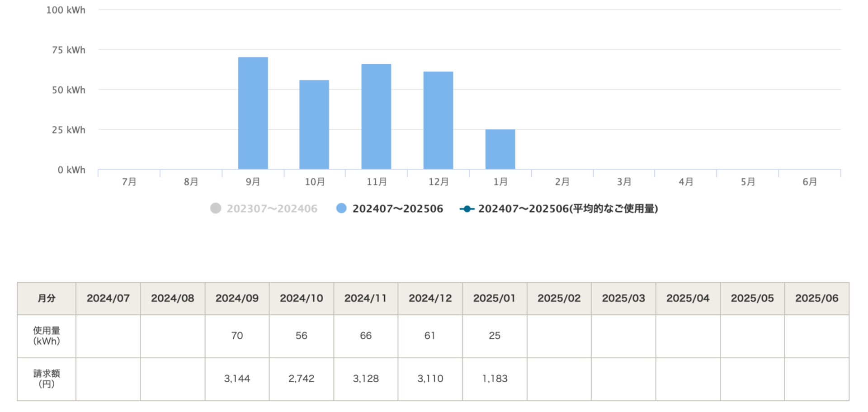Image resolution: width=868 pixels, height=412 pixels.
Task: Click the billing amount 3,128
Action: click(x=366, y=379)
